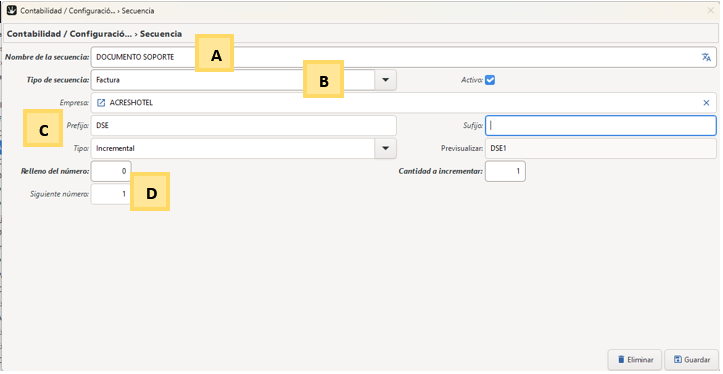Click the trash icon on Eliminar button

pyautogui.click(x=621, y=359)
